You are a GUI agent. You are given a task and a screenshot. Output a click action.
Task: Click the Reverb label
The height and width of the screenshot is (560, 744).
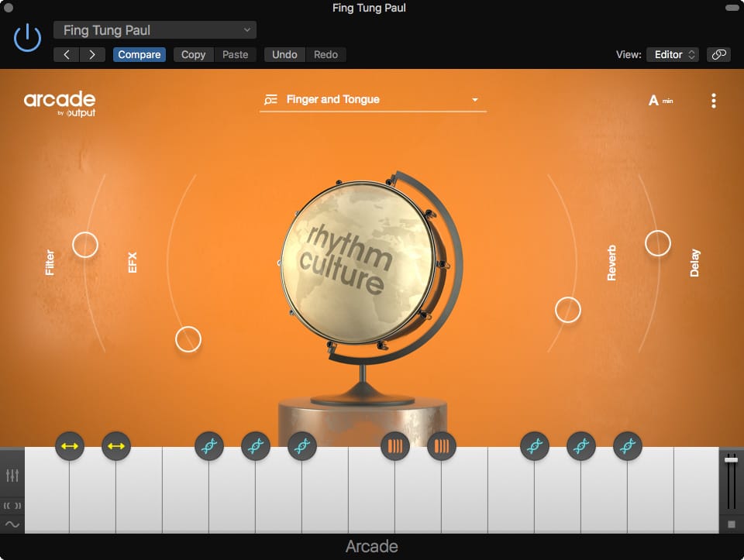point(611,263)
